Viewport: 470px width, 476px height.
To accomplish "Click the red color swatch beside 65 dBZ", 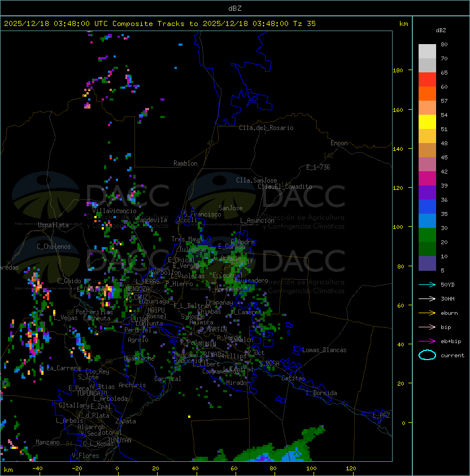I will [427, 80].
